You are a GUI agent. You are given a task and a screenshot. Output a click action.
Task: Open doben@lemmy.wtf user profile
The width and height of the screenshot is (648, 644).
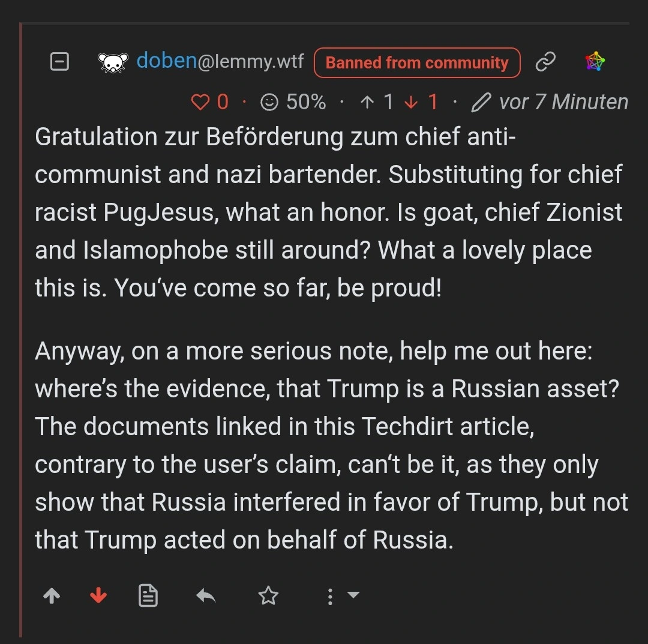[x=220, y=61]
